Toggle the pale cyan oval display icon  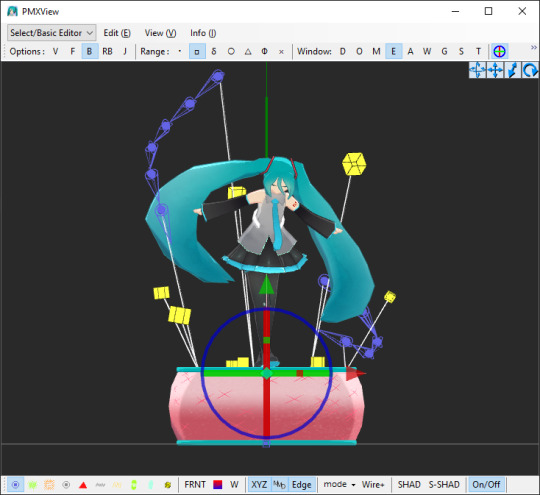coord(150,485)
